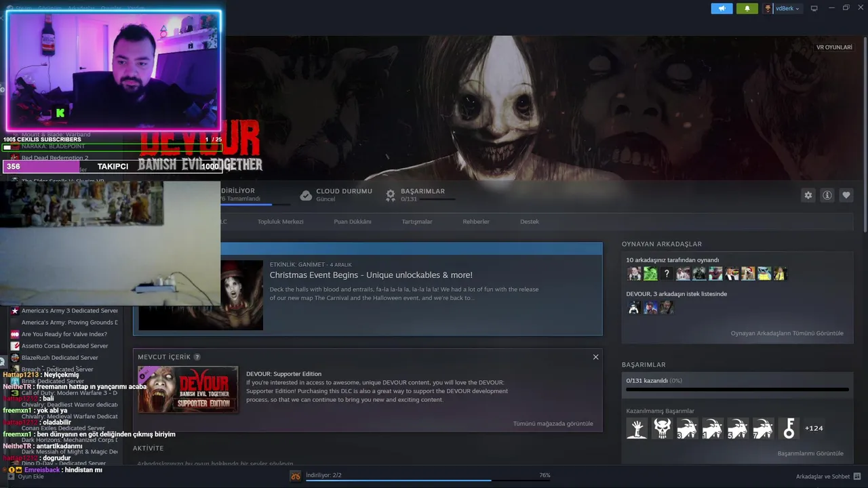
Task: Open DEVOUR: Supporter Edition title
Action: (x=283, y=374)
